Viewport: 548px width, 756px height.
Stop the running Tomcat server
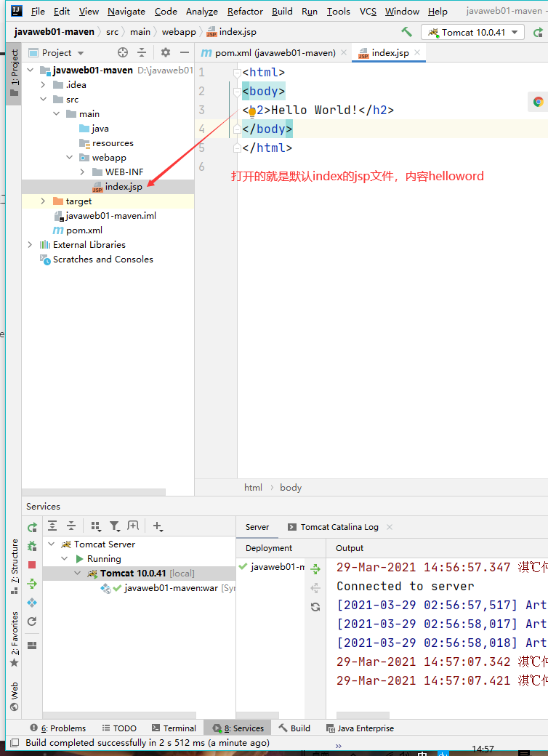tap(32, 565)
